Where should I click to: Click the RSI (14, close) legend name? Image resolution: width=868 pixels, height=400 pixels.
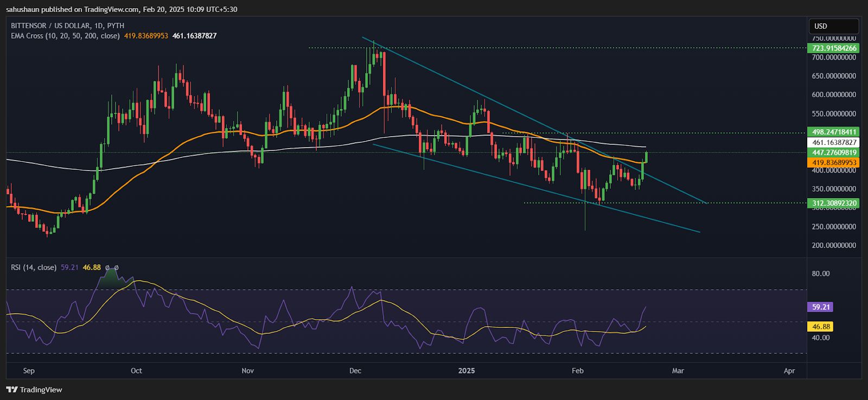34,268
